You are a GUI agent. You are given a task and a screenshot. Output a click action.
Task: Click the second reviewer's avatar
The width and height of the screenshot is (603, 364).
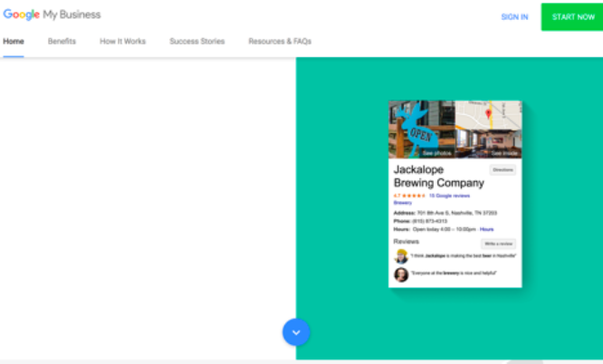[401, 274]
